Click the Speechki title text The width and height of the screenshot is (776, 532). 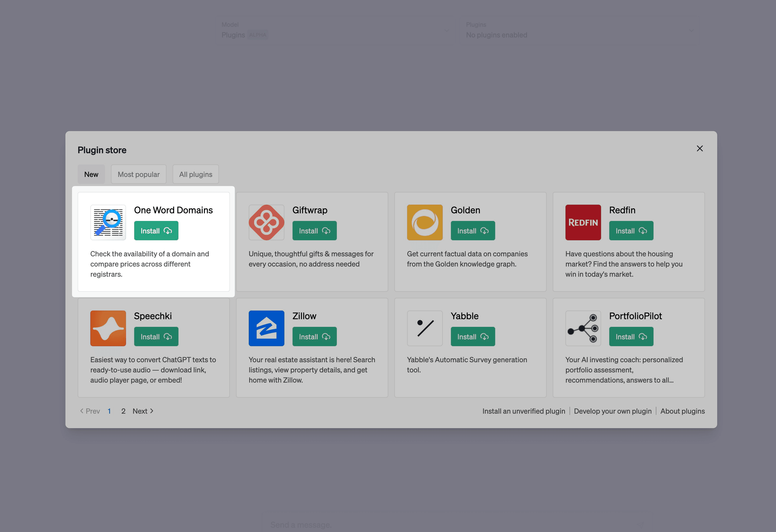(x=153, y=316)
